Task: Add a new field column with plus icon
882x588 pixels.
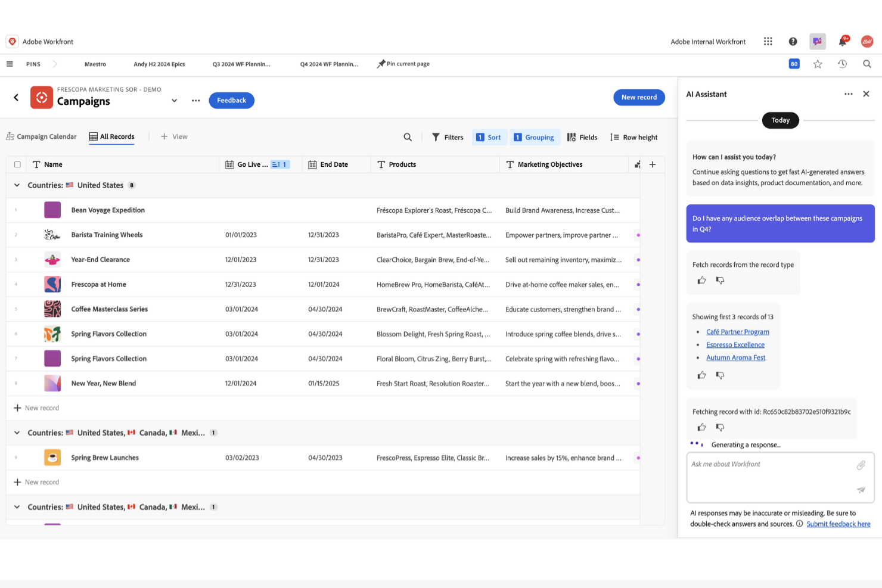Action: pos(653,164)
